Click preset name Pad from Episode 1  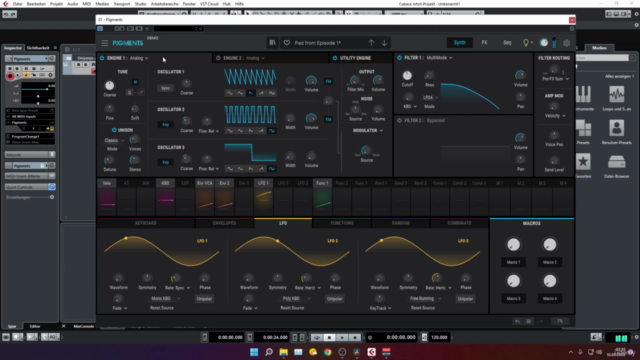[318, 43]
